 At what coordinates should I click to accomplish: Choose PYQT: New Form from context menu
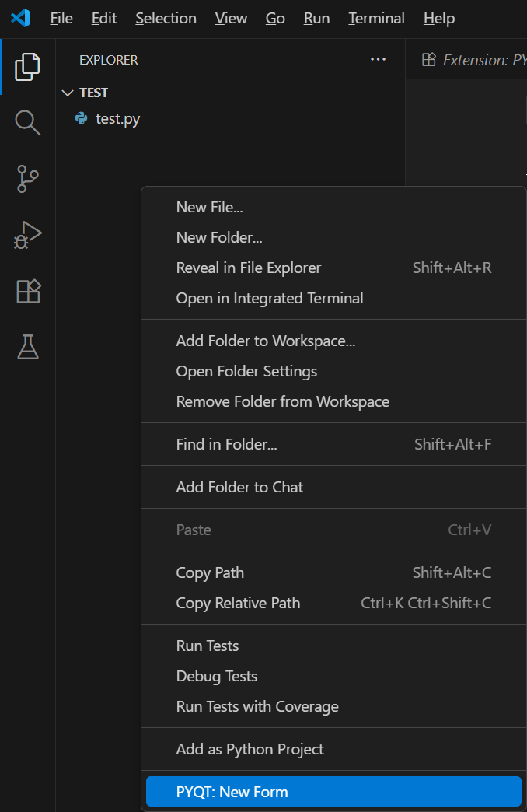point(232,792)
